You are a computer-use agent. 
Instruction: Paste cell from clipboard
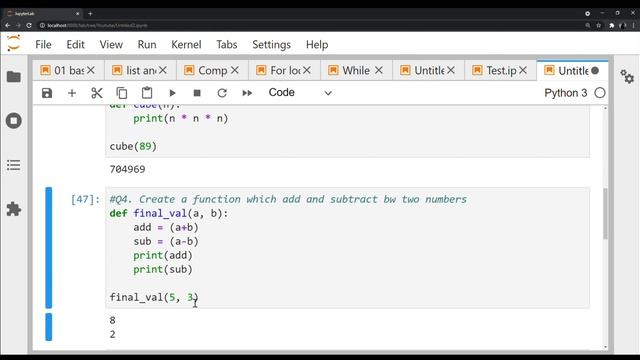point(147,93)
